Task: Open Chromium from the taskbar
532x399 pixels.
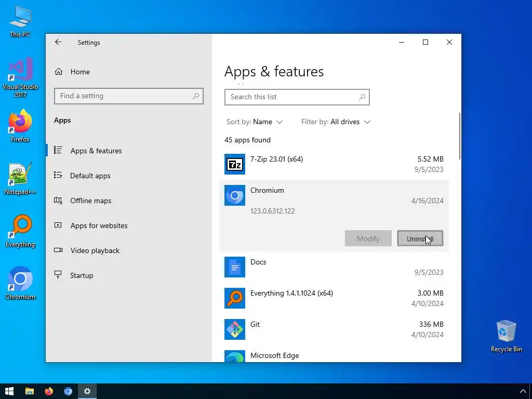Action: pyautogui.click(x=68, y=391)
